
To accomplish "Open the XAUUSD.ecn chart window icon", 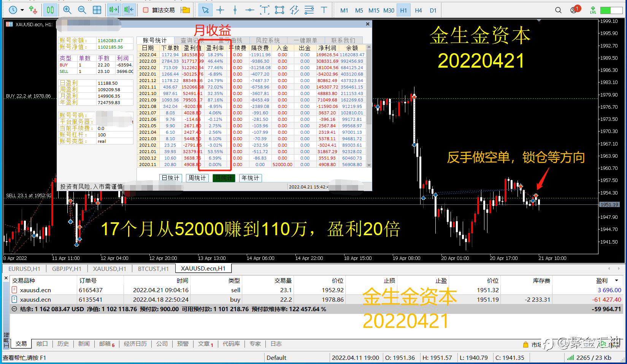I will pos(9,24).
